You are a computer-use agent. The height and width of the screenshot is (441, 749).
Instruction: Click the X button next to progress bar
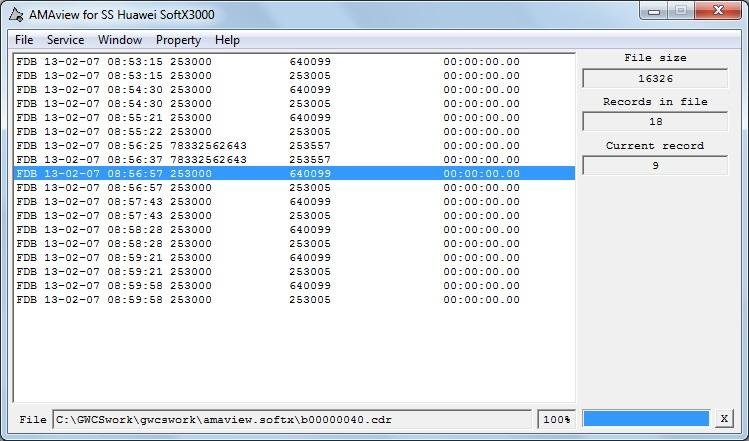click(x=724, y=419)
